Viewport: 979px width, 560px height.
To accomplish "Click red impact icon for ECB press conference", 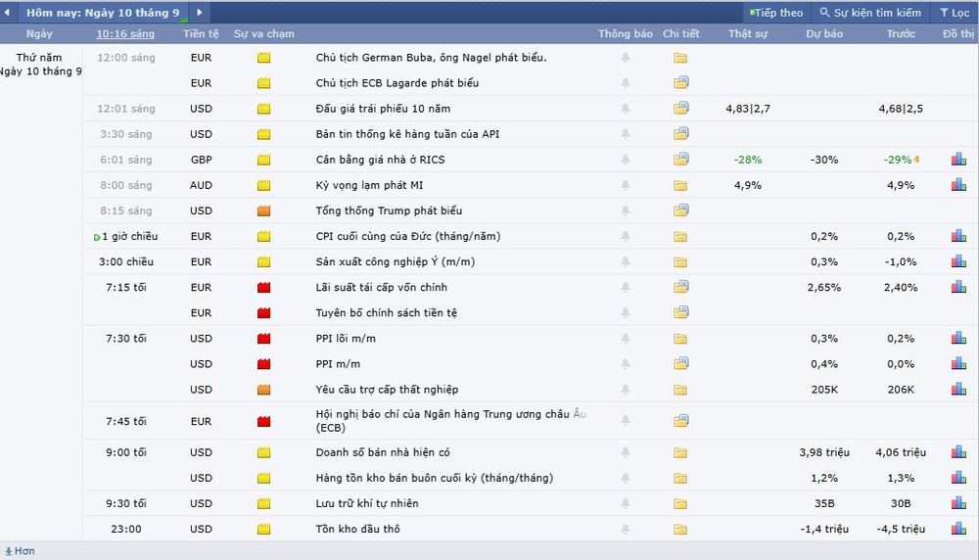I will pos(264,421).
